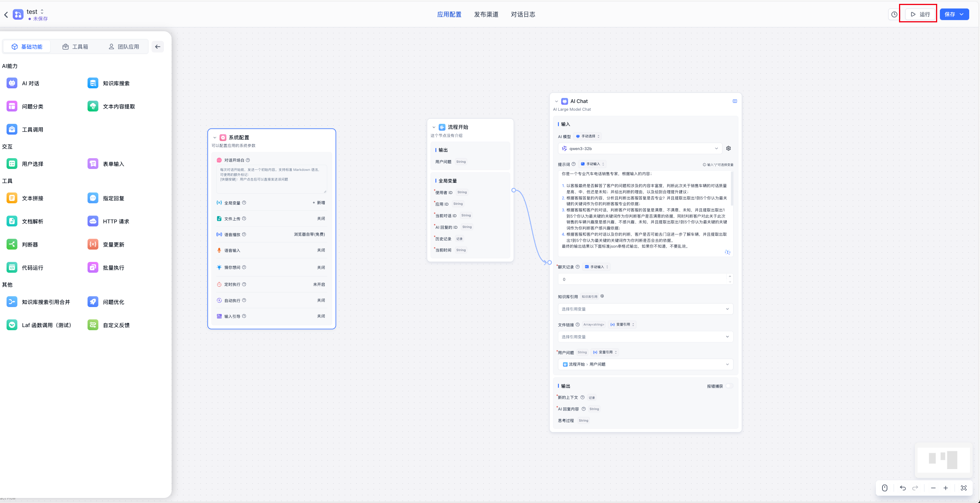Open the qwen3-32b model dropdown

pyautogui.click(x=640, y=149)
